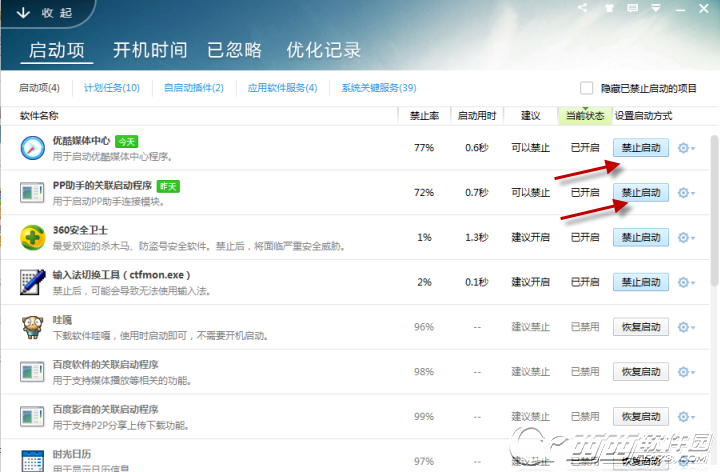720x472 pixels.
Task: Select the 系统关键服务(39) sub-tab
Action: (x=379, y=88)
